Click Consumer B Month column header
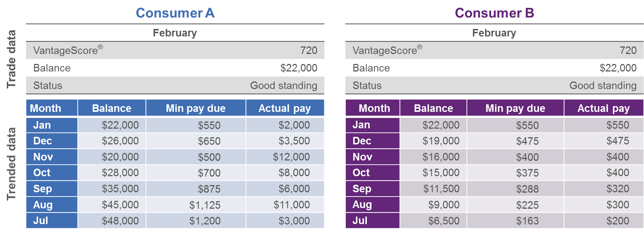 [x=374, y=108]
